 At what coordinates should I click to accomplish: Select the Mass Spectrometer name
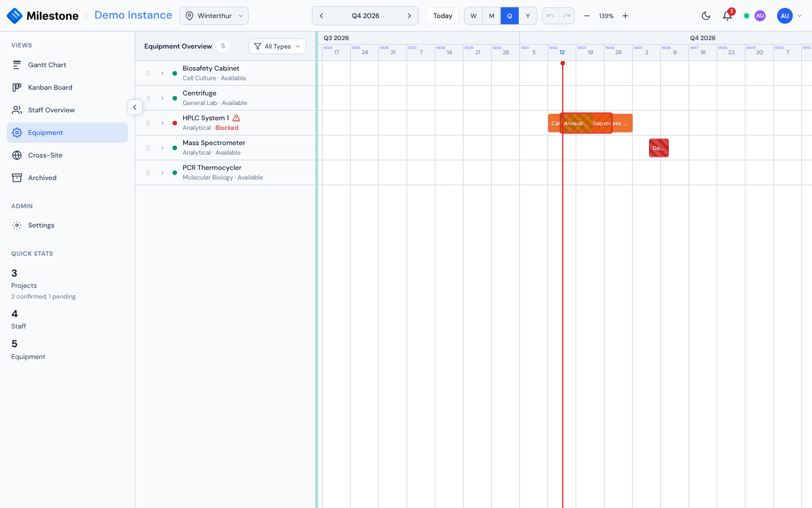[x=214, y=143]
